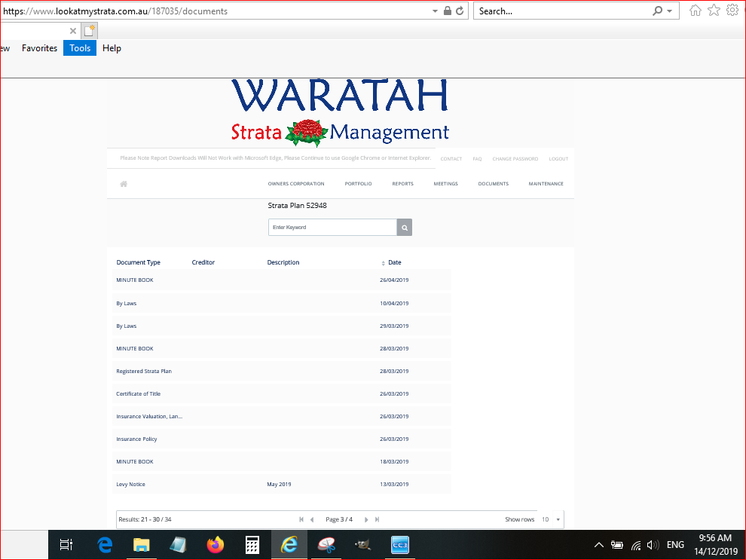The image size is (746, 560).
Task: Open address bar URL history dropdown
Action: point(435,11)
